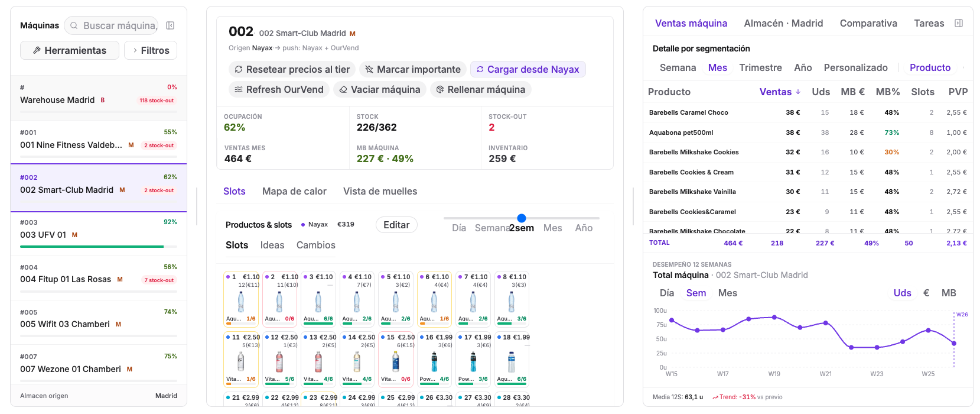The image size is (980, 414).
Task: Click the pin icon in Marcar importante
Action: tap(369, 69)
